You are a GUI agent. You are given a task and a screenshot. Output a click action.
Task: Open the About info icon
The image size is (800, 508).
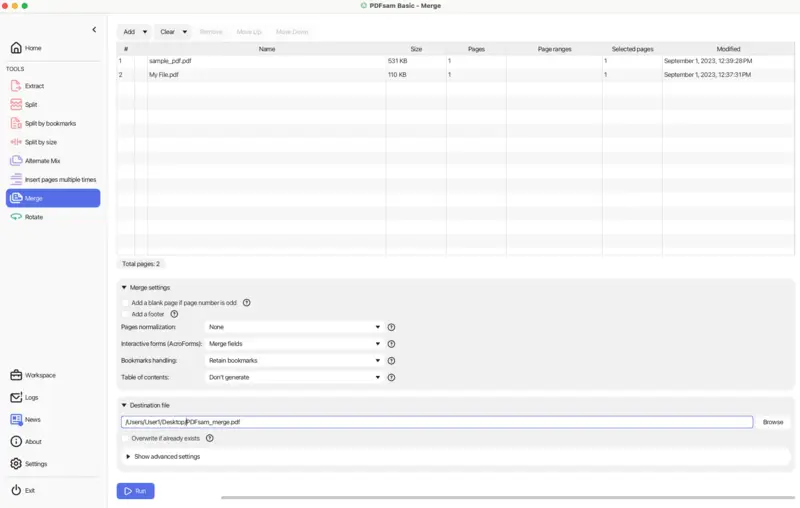coord(16,441)
